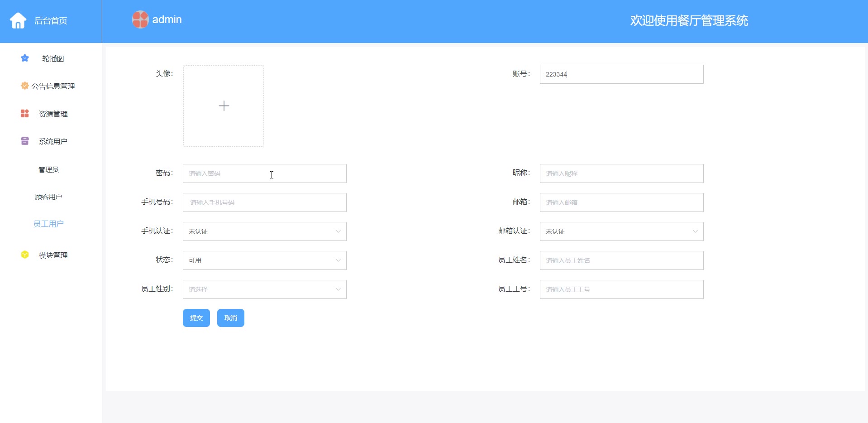Click the star icon next to 轮播图

(25, 58)
